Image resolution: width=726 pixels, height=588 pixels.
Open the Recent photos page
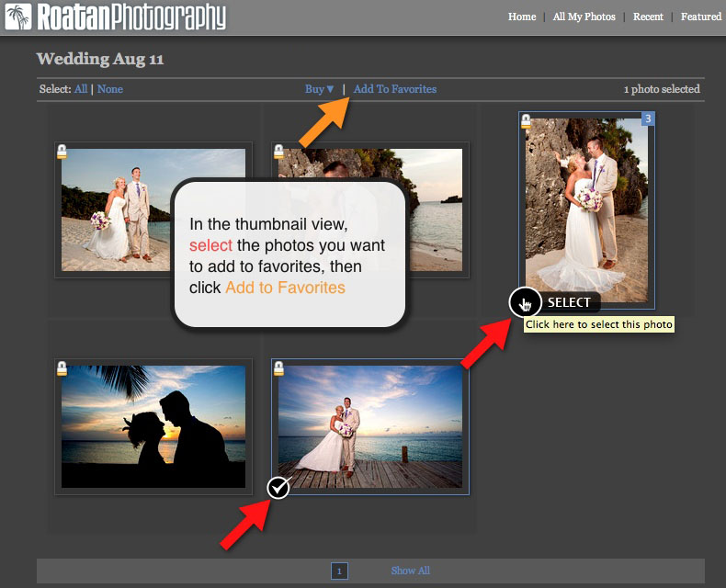click(648, 17)
